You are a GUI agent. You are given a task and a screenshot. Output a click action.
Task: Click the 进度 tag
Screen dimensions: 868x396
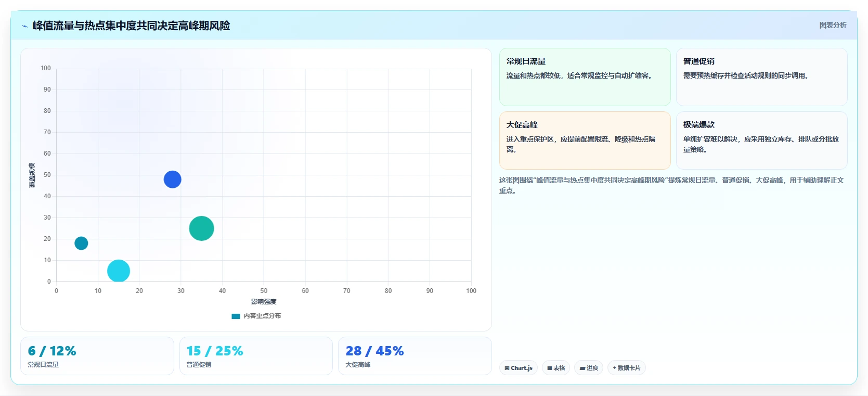pyautogui.click(x=589, y=368)
